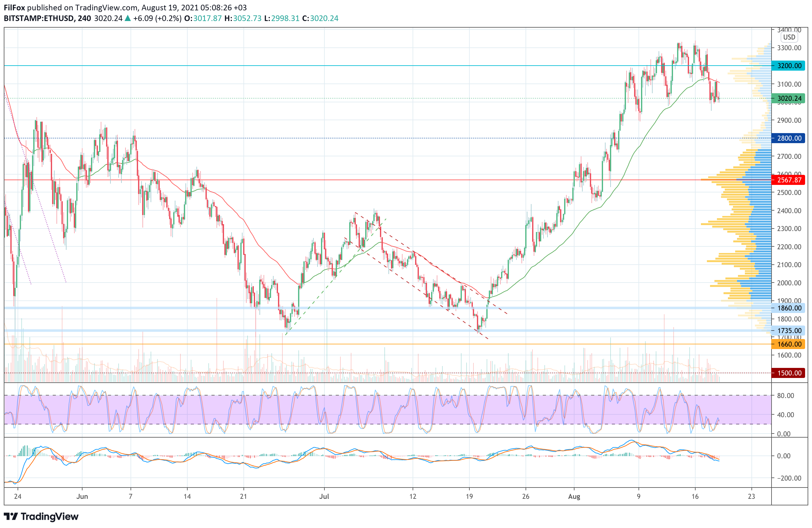Click the TradingView.com text in header
812x528 pixels.
106,8
